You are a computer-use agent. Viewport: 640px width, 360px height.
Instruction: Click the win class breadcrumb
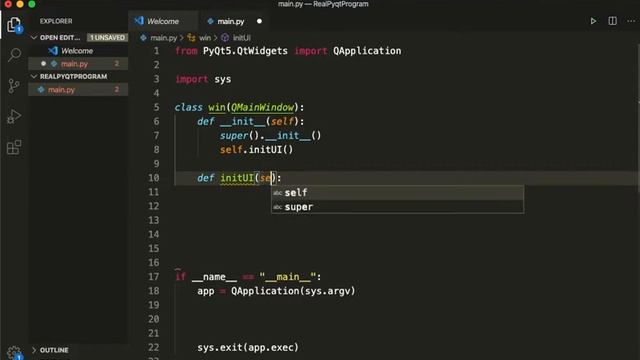tap(205, 38)
